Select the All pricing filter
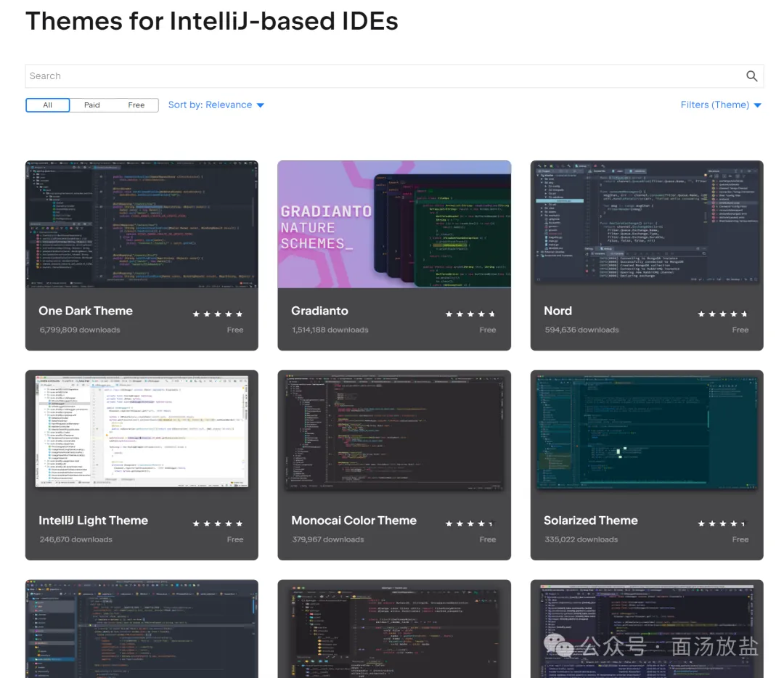Viewport: 784px width, 678px height. pos(48,105)
